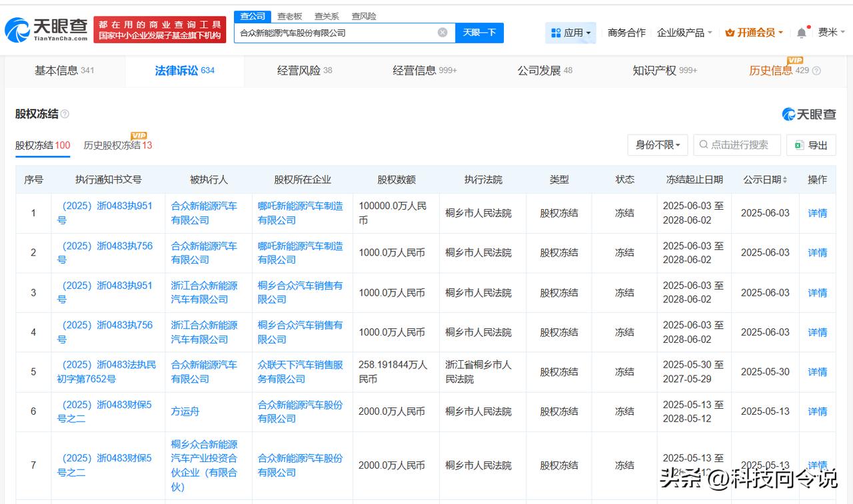Viewport: 853px width, 504px height.
Task: Open notifications bell icon
Action: click(802, 33)
